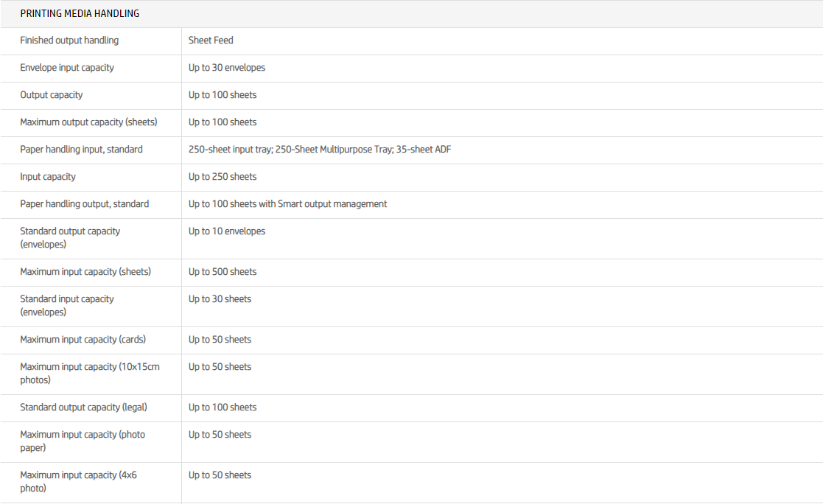
Task: Select the Up to 500 sheets value
Action: click(x=223, y=272)
